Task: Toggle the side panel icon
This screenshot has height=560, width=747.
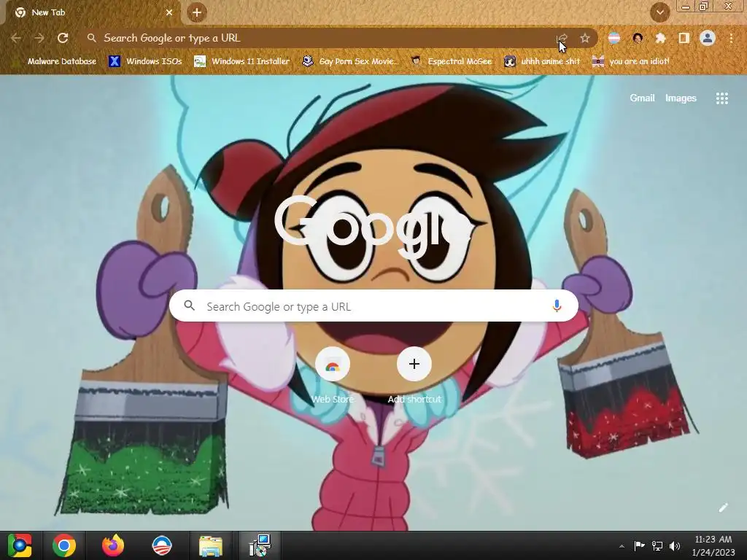Action: (x=684, y=38)
